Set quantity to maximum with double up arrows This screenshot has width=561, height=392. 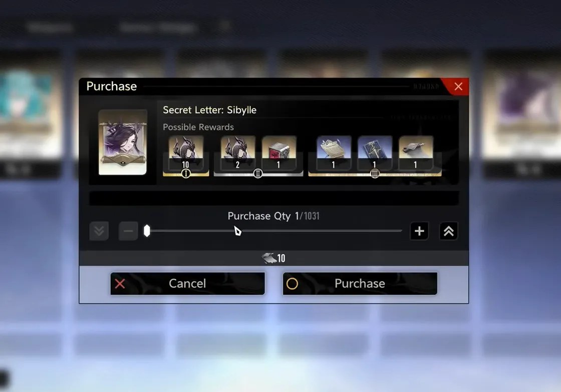click(x=449, y=231)
